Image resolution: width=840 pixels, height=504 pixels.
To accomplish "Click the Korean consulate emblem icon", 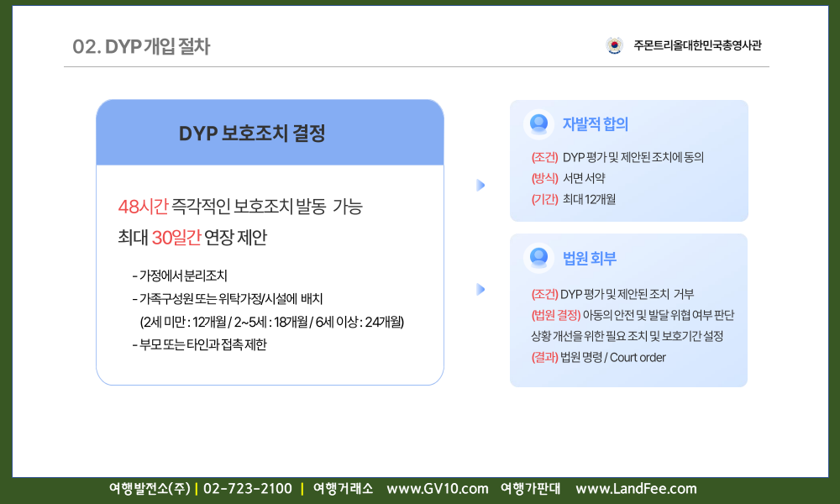I will tap(614, 46).
